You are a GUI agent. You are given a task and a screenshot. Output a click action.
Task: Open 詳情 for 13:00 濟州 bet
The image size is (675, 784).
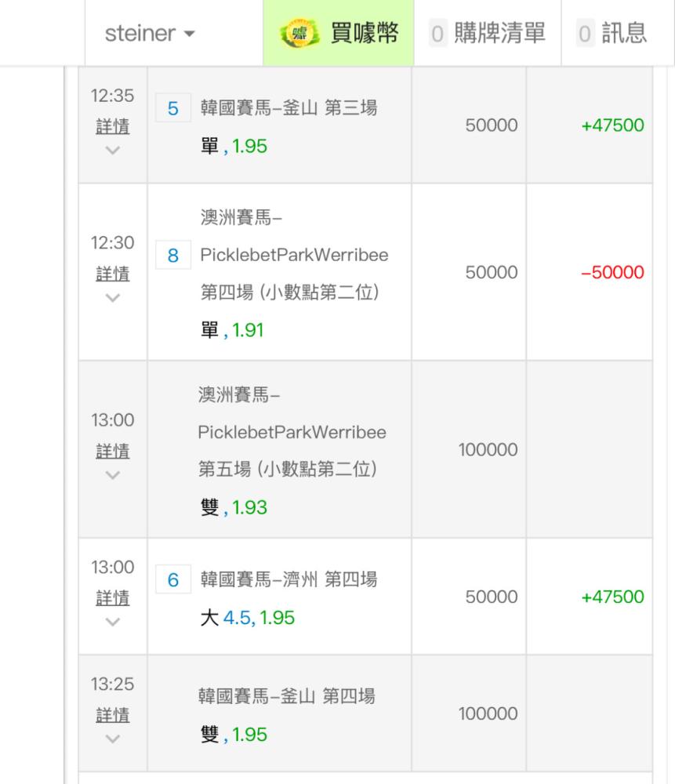(112, 598)
